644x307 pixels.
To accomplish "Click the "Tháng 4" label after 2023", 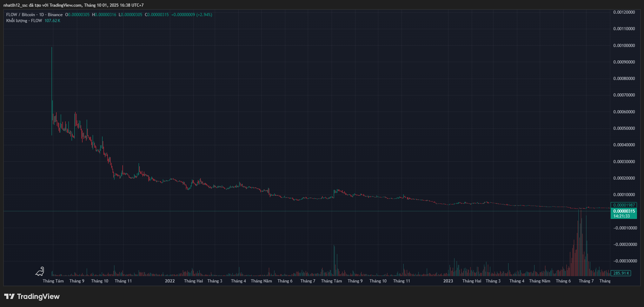I will coord(517,281).
